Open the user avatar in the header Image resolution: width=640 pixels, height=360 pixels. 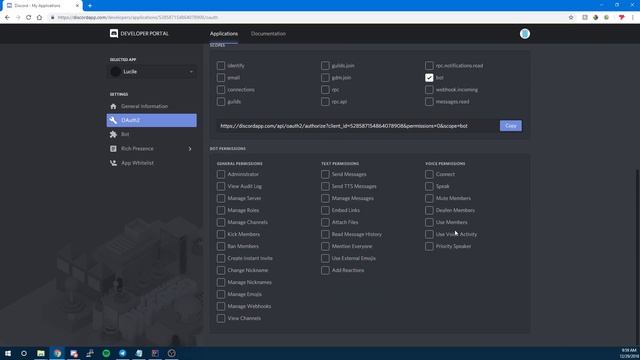coord(524,34)
